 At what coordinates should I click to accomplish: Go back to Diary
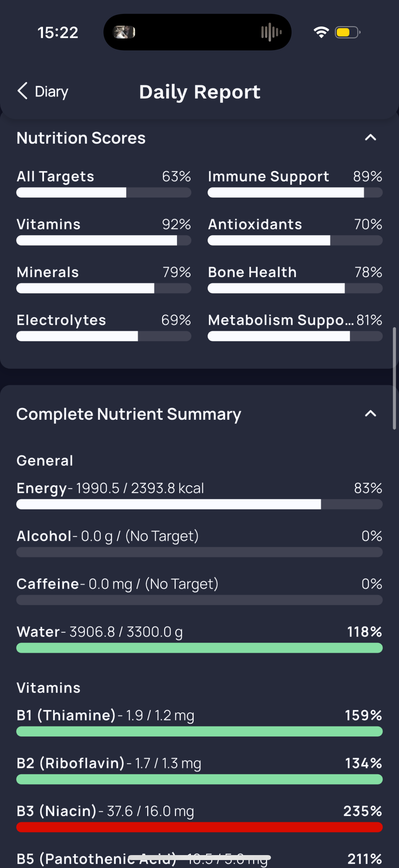43,91
